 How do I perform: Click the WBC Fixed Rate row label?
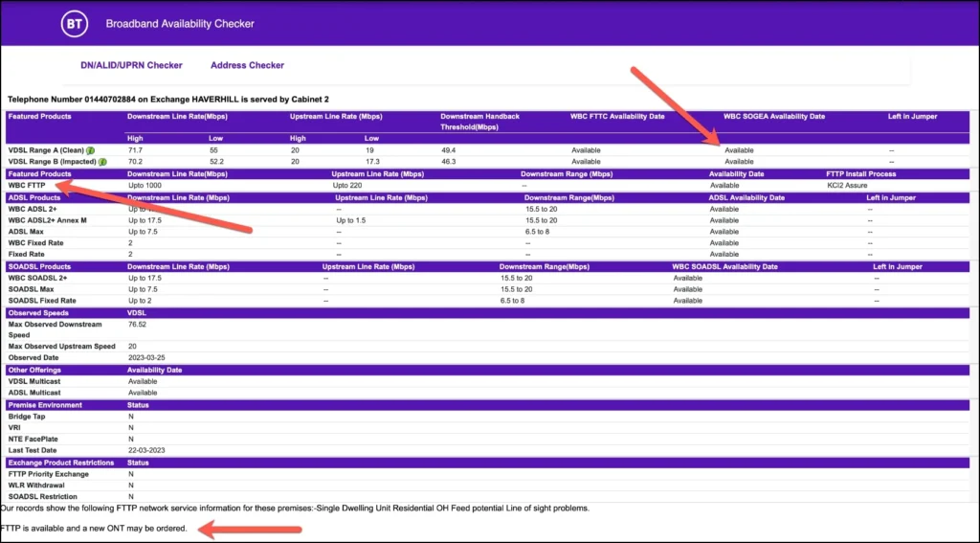coord(35,243)
